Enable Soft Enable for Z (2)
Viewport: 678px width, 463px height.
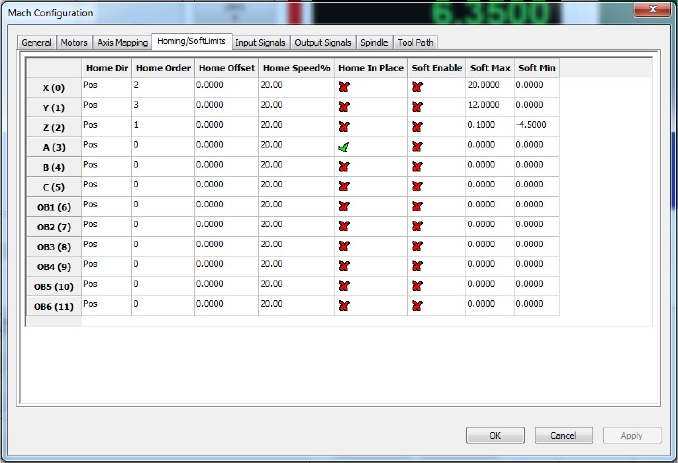click(417, 127)
